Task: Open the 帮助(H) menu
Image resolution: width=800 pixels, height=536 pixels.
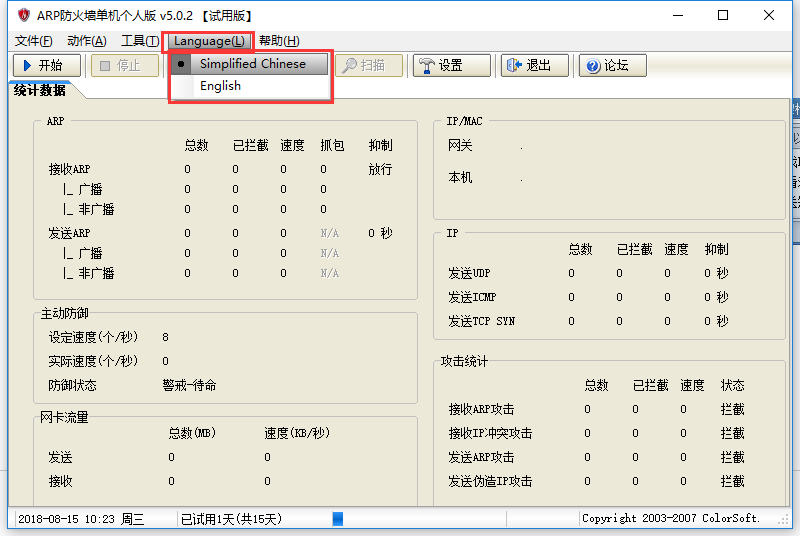Action: [x=278, y=41]
